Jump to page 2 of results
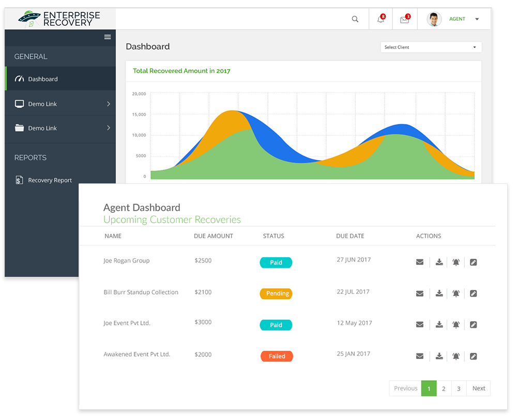 (444, 388)
